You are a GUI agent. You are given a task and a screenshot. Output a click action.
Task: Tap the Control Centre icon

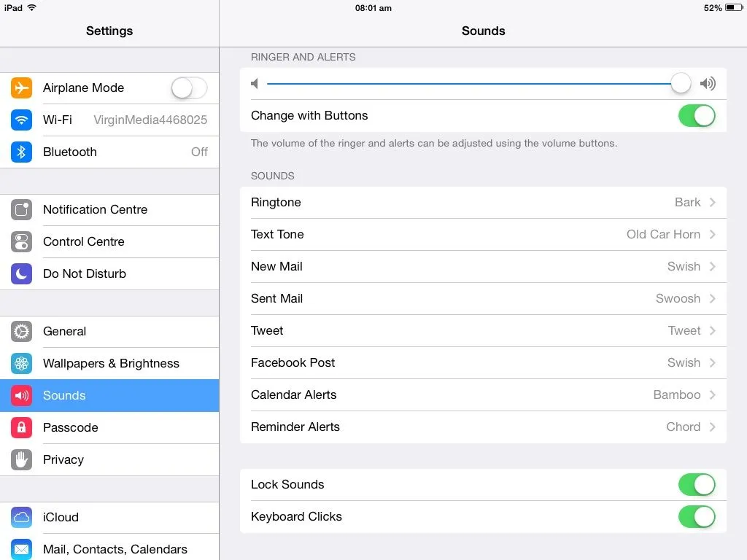22,242
